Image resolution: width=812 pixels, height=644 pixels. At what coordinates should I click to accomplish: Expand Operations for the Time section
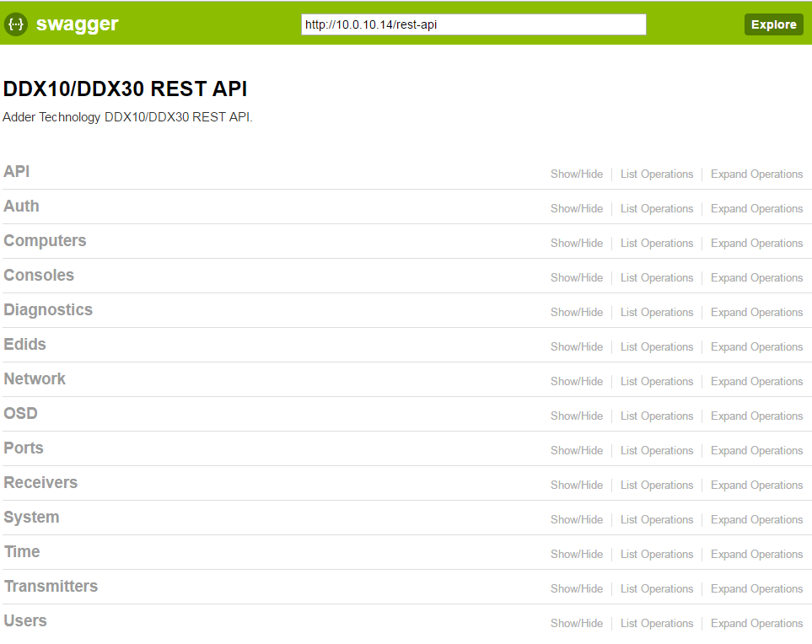click(x=756, y=555)
